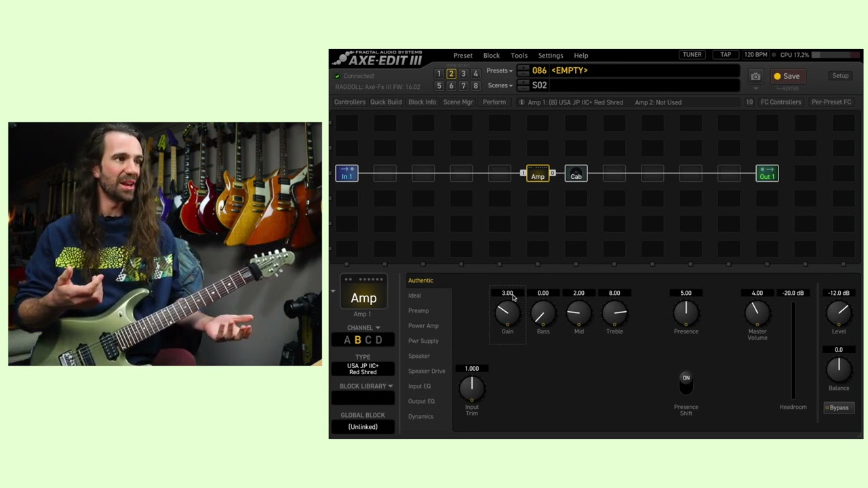The height and width of the screenshot is (488, 868).
Task: Click the Treble knob
Action: click(614, 313)
